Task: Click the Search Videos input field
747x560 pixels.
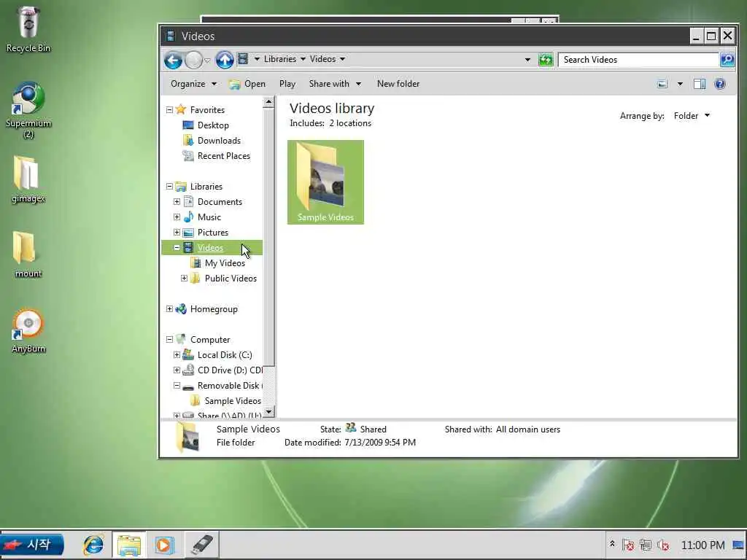Action: 638,60
